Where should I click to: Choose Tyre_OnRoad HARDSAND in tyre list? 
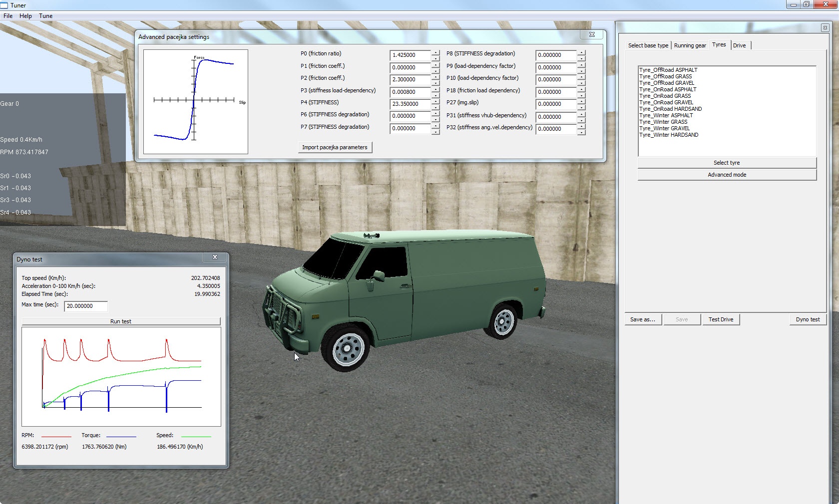[x=670, y=109]
